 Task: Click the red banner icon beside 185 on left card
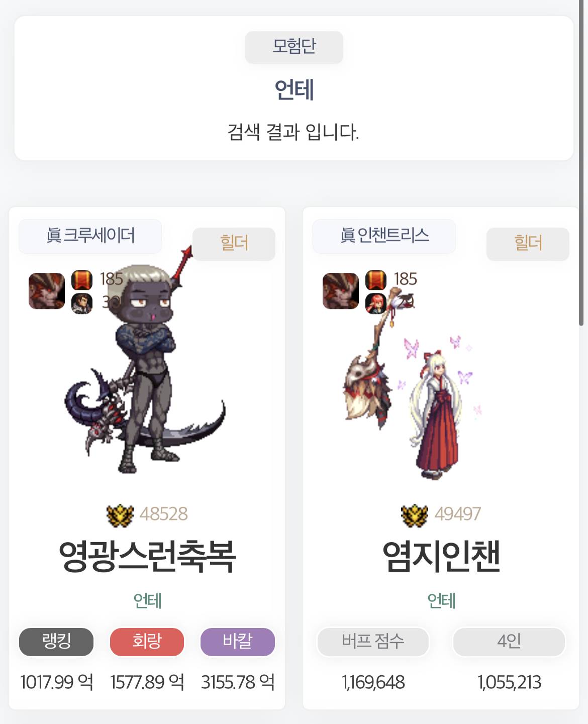tap(82, 280)
